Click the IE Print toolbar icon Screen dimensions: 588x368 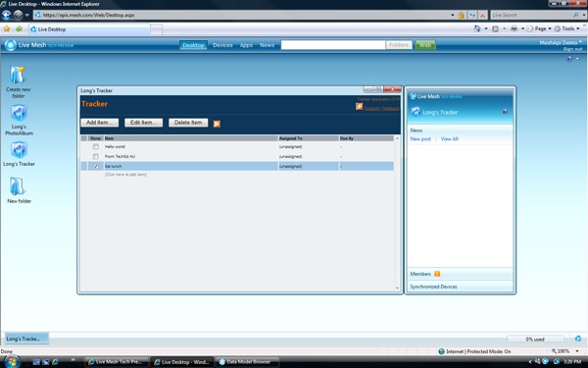[514, 28]
